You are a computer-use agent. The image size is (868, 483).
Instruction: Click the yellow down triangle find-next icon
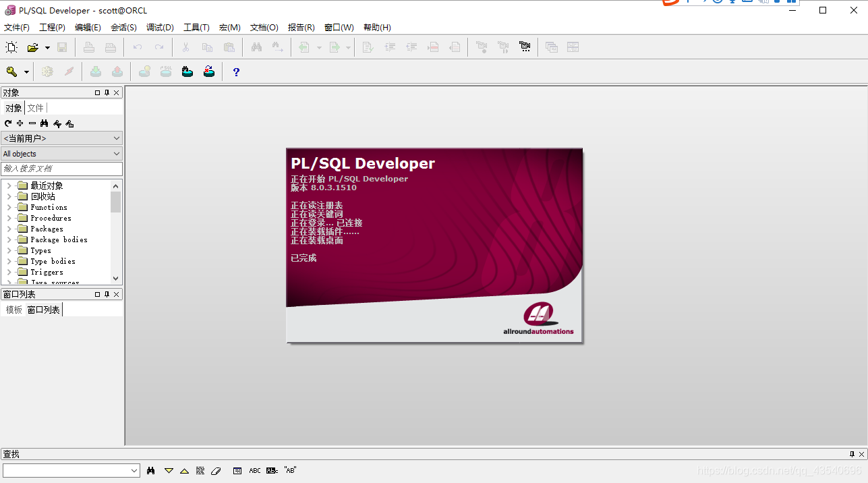click(x=169, y=470)
